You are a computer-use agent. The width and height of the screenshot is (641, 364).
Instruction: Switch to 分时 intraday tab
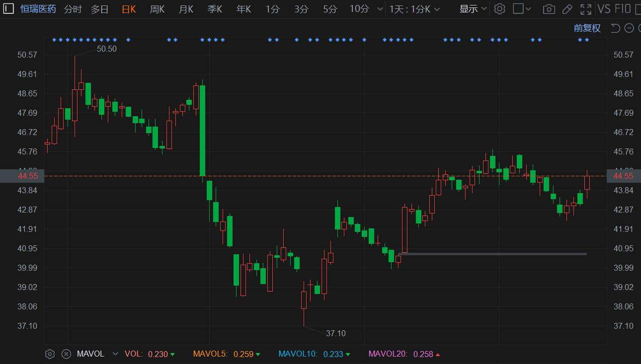coord(73,9)
